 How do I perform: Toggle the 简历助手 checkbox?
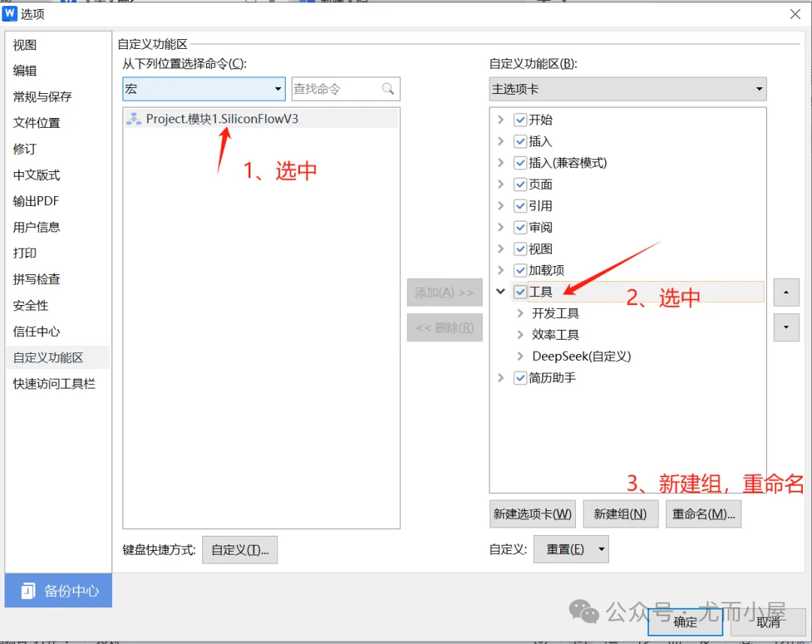(520, 378)
